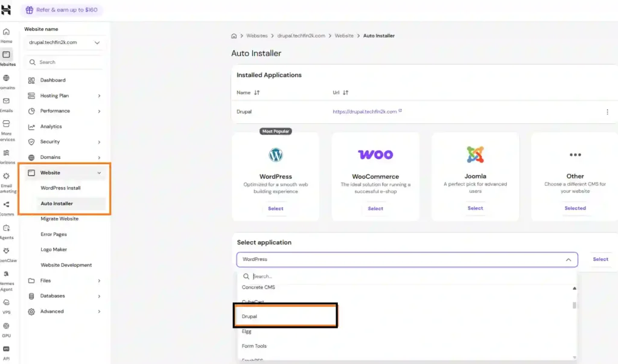Click the Joomla logo on its card
The height and width of the screenshot is (364, 618).
coord(476,155)
